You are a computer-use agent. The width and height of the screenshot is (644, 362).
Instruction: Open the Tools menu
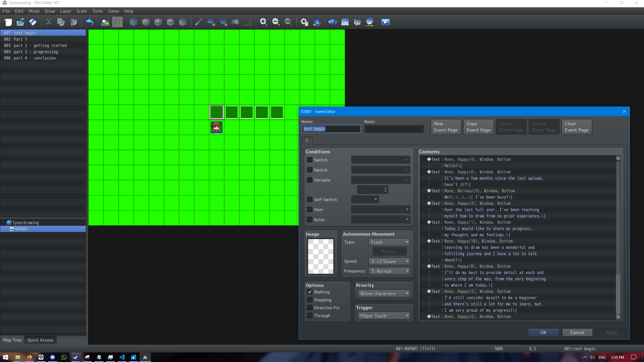97,11
